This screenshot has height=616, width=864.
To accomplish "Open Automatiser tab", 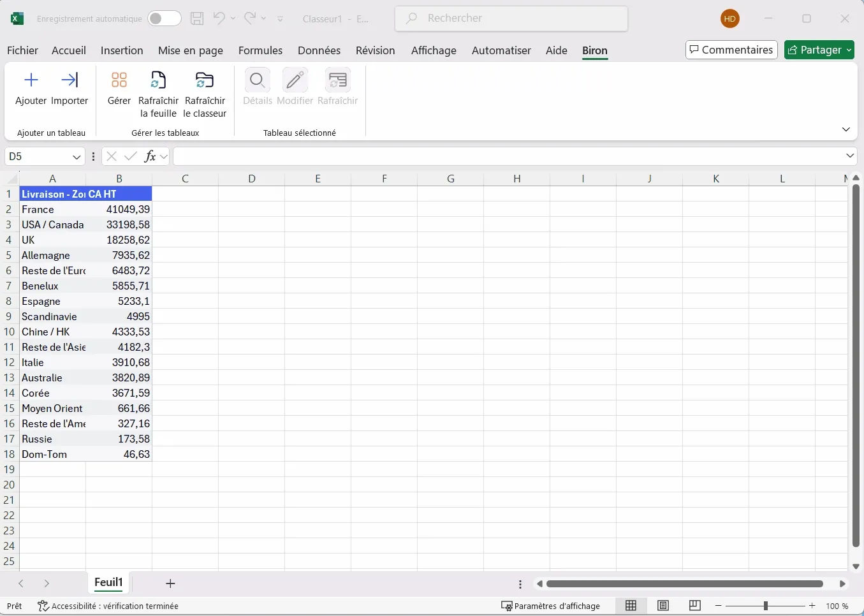I will click(x=501, y=50).
